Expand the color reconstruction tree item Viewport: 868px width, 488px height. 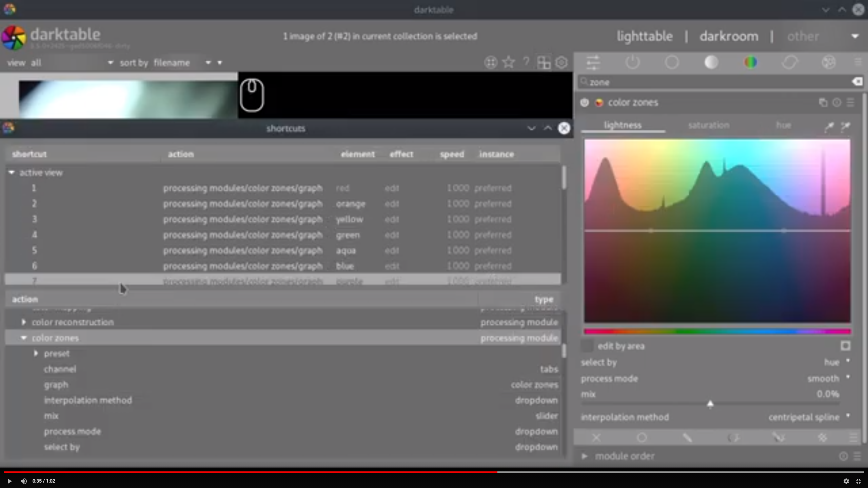pyautogui.click(x=24, y=322)
